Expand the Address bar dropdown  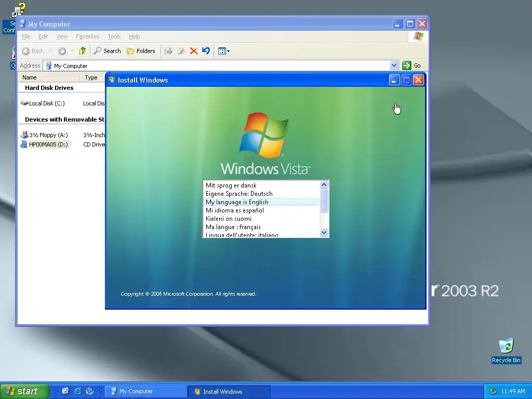pyautogui.click(x=394, y=65)
